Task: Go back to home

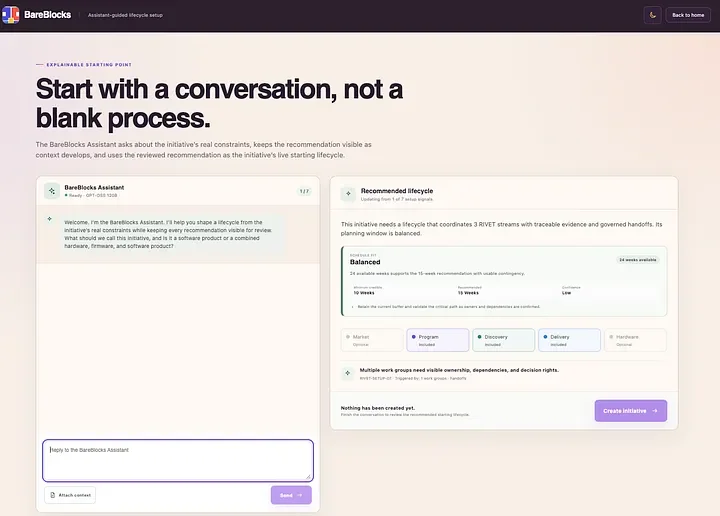Action: coord(688,15)
